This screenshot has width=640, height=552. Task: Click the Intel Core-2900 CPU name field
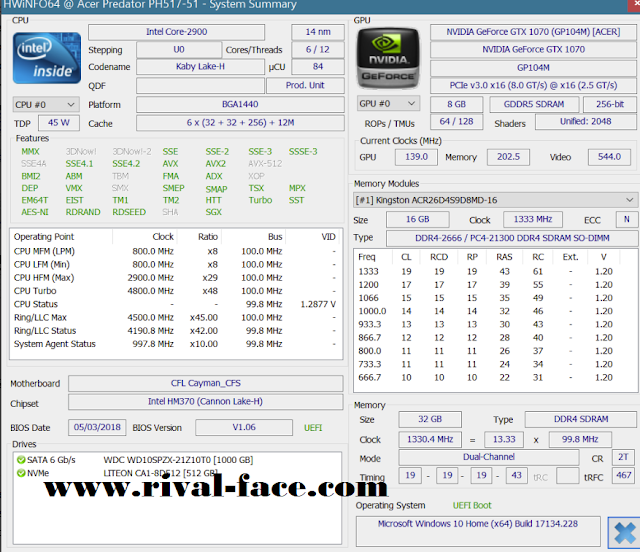[176, 32]
